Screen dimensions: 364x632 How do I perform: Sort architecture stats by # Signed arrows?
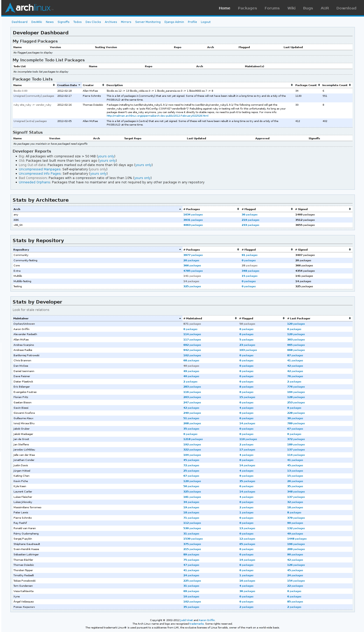350,209
